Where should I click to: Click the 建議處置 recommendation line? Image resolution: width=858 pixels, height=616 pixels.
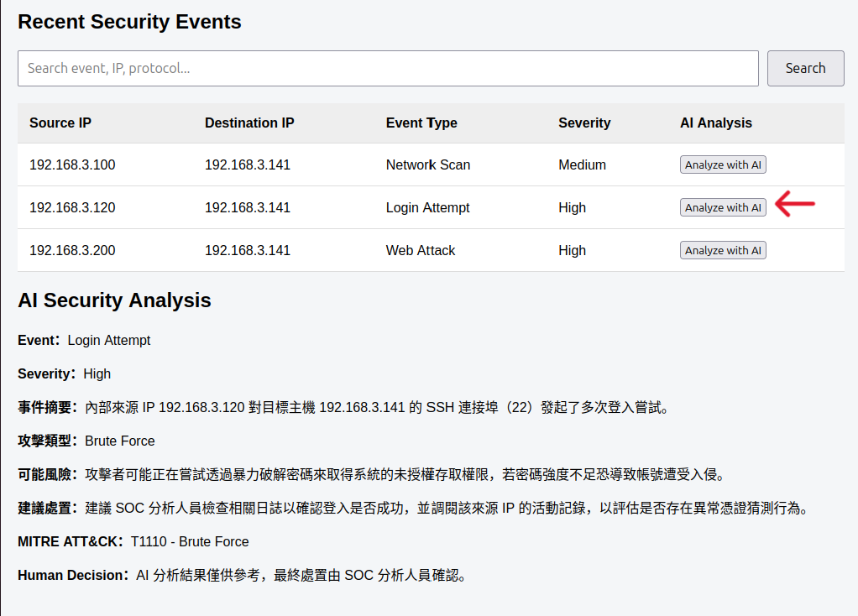413,509
